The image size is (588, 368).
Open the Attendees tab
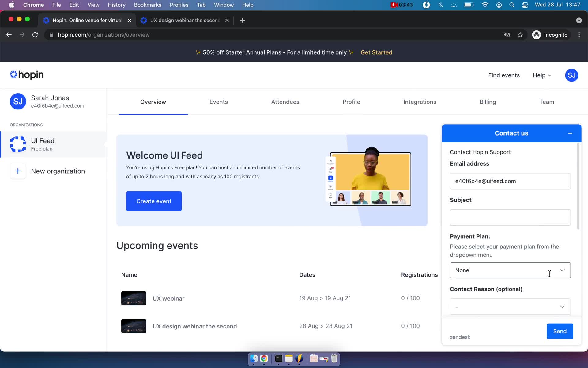click(285, 102)
